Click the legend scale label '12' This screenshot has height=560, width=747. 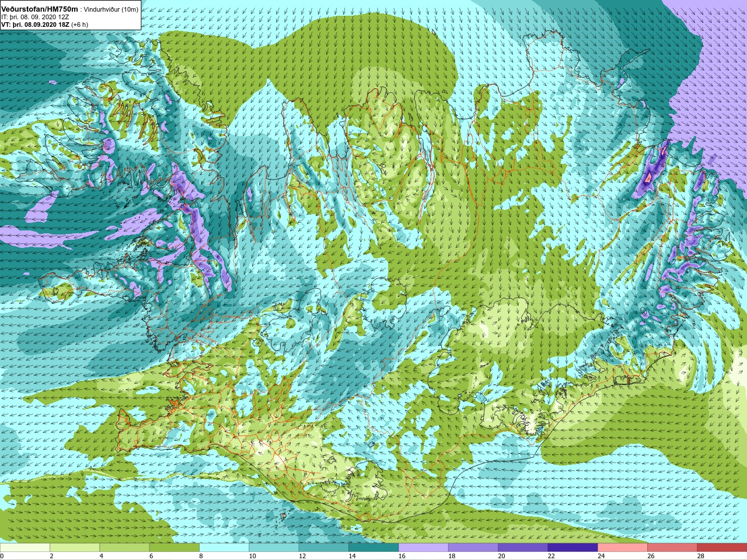(x=302, y=556)
